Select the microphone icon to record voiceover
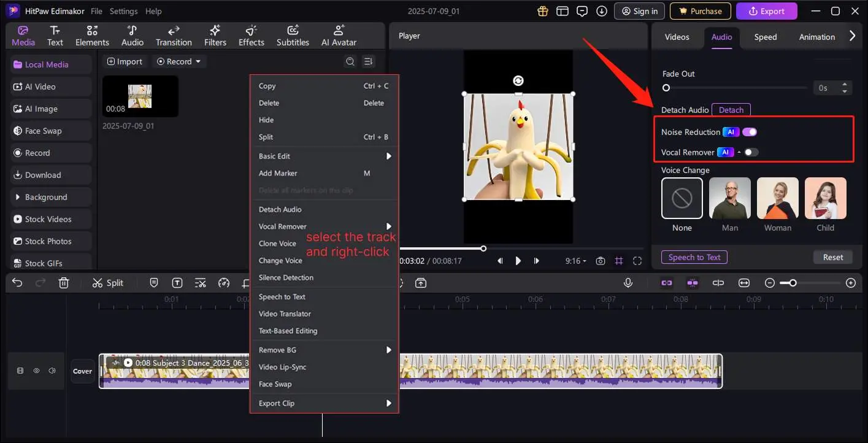Viewport: 868px width, 443px height. 628,283
